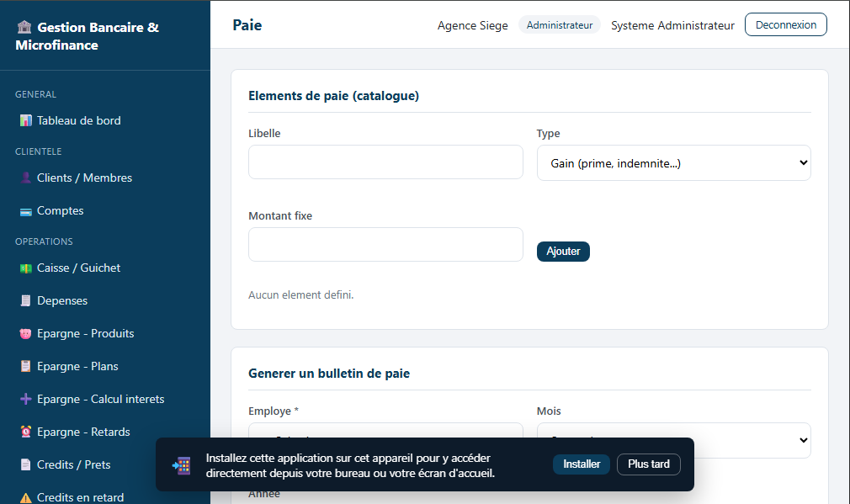Click the Deconnexion button
The height and width of the screenshot is (504, 850).
(785, 24)
